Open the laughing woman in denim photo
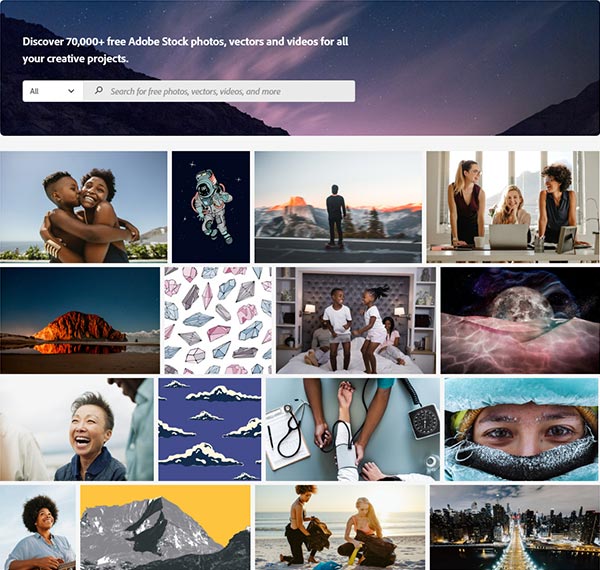The image size is (600, 570). [77, 430]
